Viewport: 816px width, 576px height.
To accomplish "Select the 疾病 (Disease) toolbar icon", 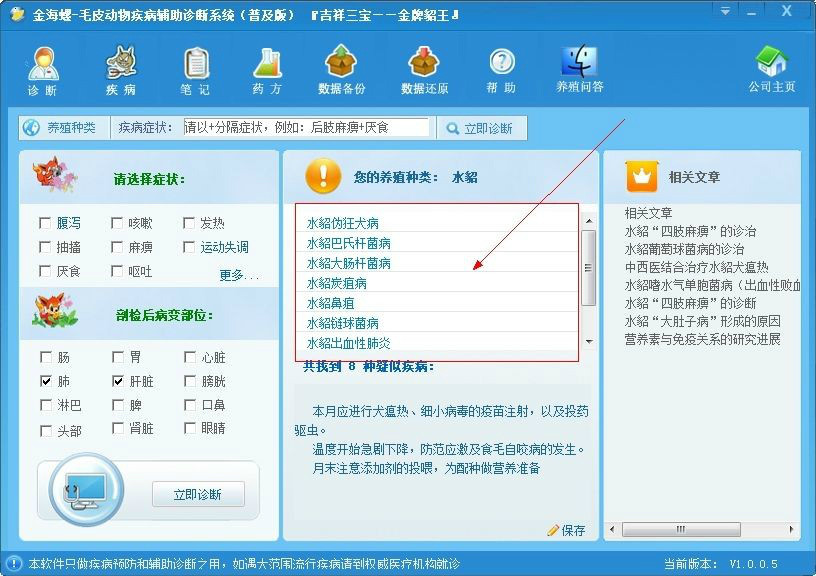I will click(x=121, y=70).
